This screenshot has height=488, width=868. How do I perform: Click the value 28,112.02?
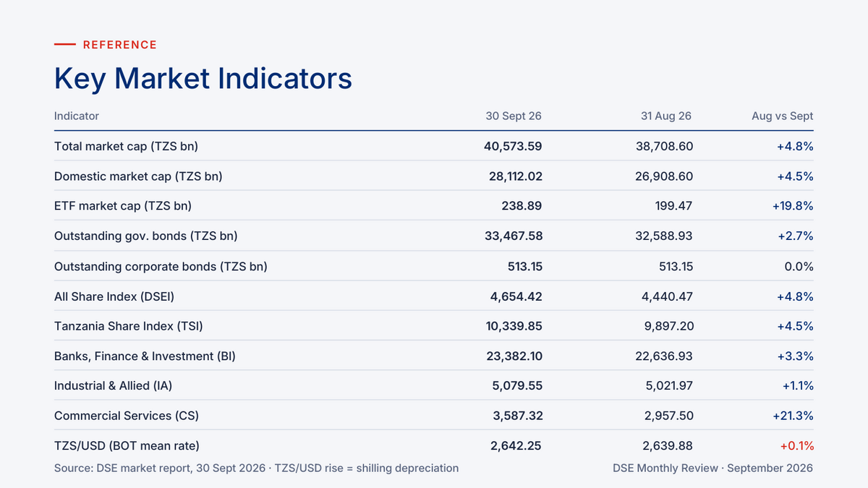(x=515, y=176)
